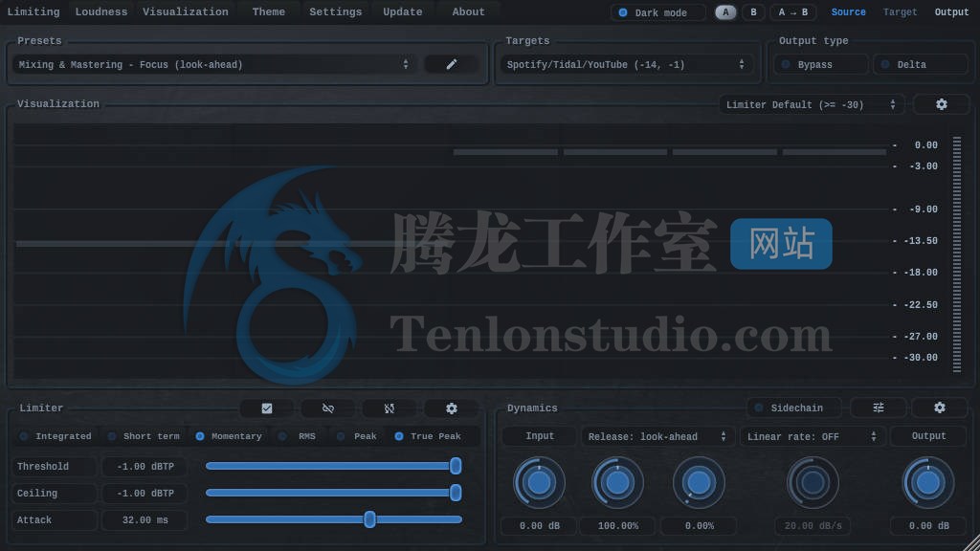
Task: Open the Visualization menu in top bar
Action: [186, 11]
